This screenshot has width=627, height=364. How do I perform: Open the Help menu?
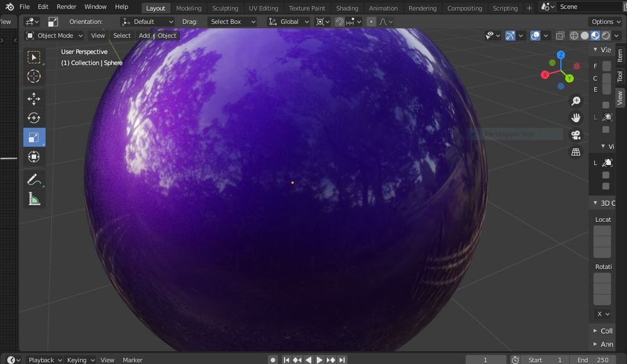point(122,7)
